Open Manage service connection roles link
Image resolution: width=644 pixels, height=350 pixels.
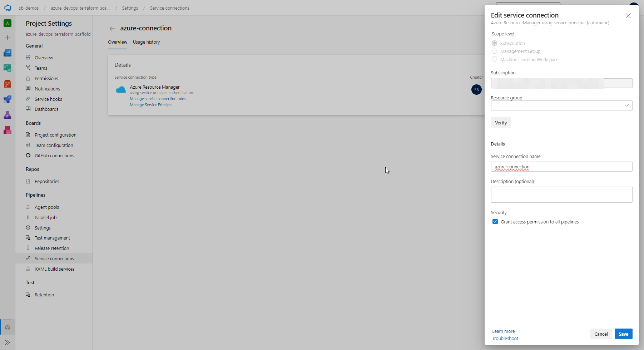coord(158,99)
